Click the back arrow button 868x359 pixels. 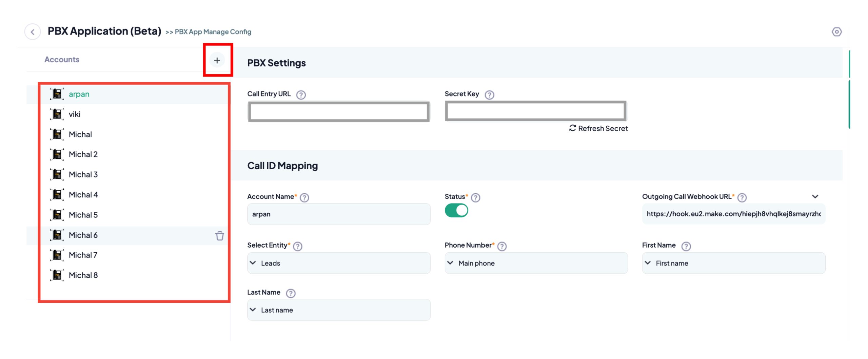click(x=33, y=32)
